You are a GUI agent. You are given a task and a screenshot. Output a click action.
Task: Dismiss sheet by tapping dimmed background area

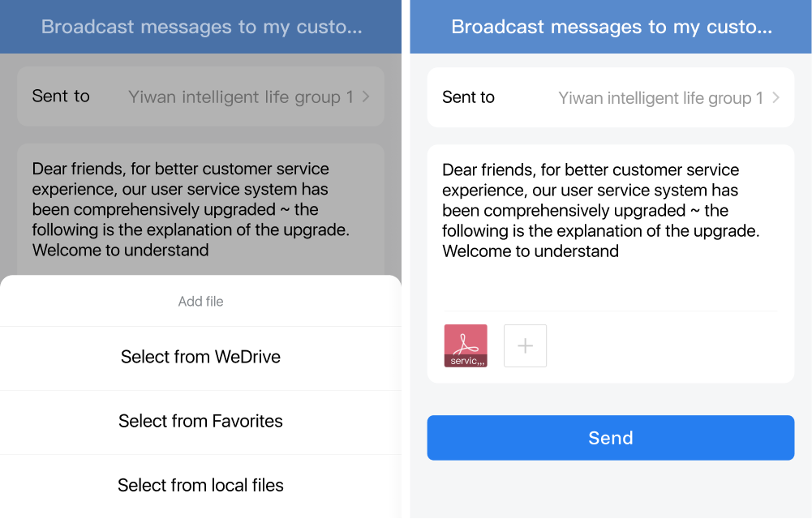coord(200,135)
